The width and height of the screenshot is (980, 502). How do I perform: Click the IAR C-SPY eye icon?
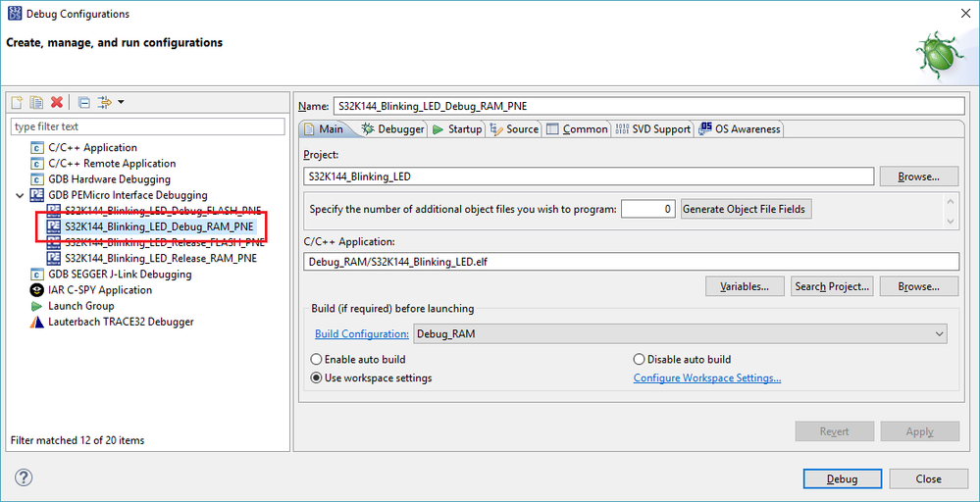37,289
